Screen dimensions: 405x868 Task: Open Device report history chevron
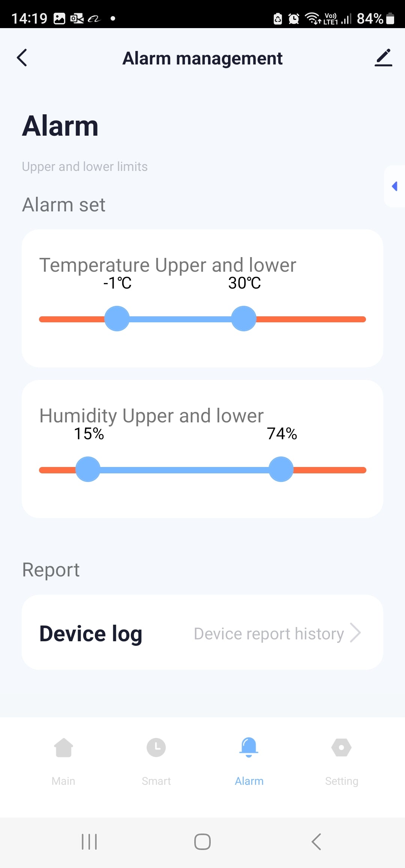coord(355,633)
